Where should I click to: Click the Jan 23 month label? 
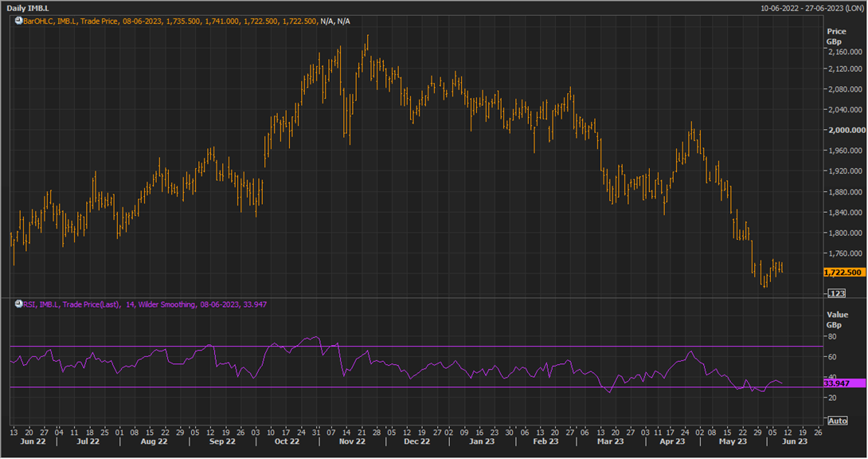click(x=482, y=441)
